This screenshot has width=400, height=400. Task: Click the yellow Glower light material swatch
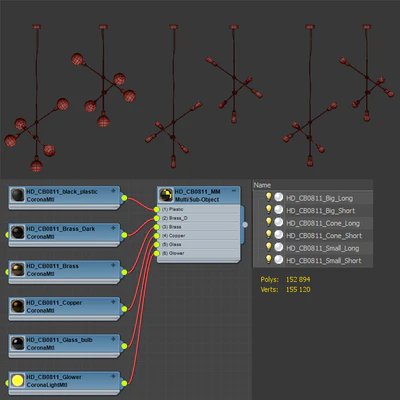[x=17, y=381]
